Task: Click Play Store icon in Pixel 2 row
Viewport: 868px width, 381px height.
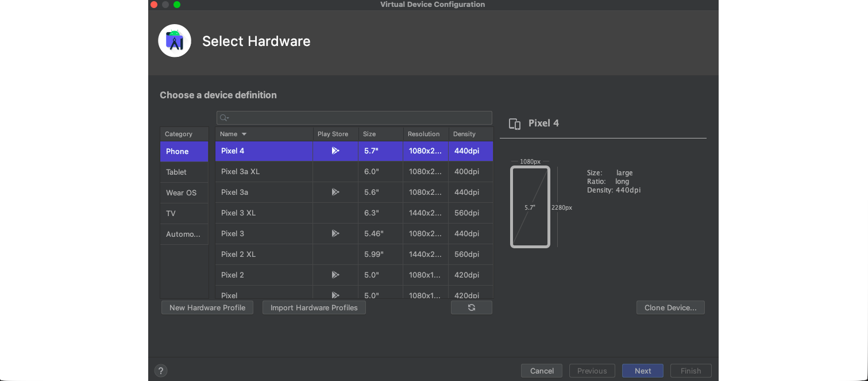Action: pos(335,275)
